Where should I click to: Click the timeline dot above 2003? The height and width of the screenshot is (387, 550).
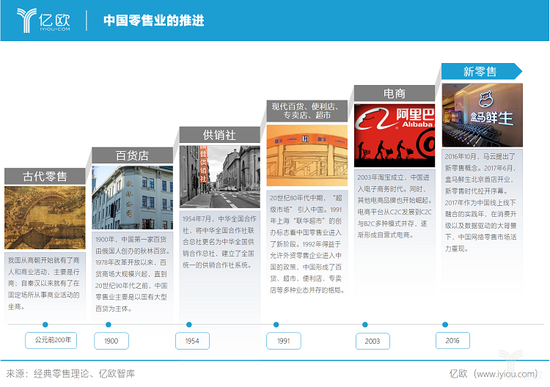click(x=365, y=325)
